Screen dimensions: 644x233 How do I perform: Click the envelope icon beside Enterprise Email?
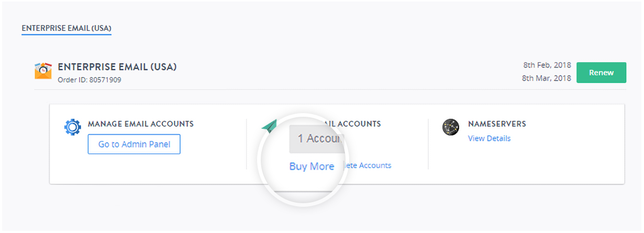[x=43, y=71]
